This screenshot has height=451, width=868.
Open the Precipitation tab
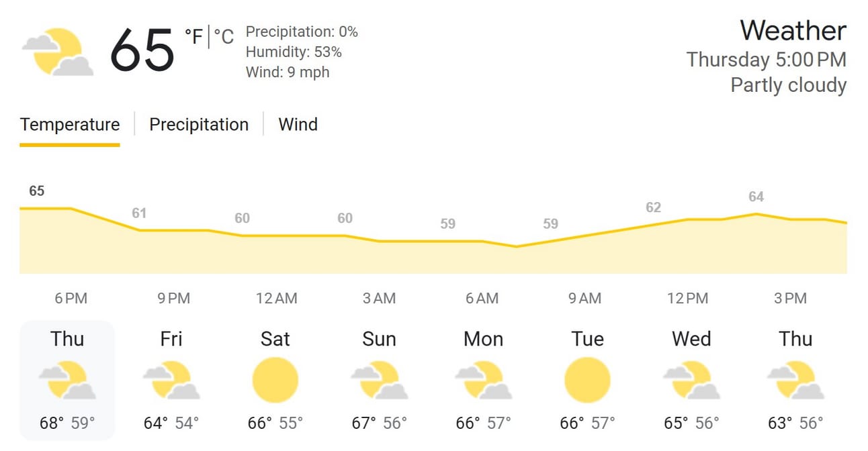coord(199,125)
